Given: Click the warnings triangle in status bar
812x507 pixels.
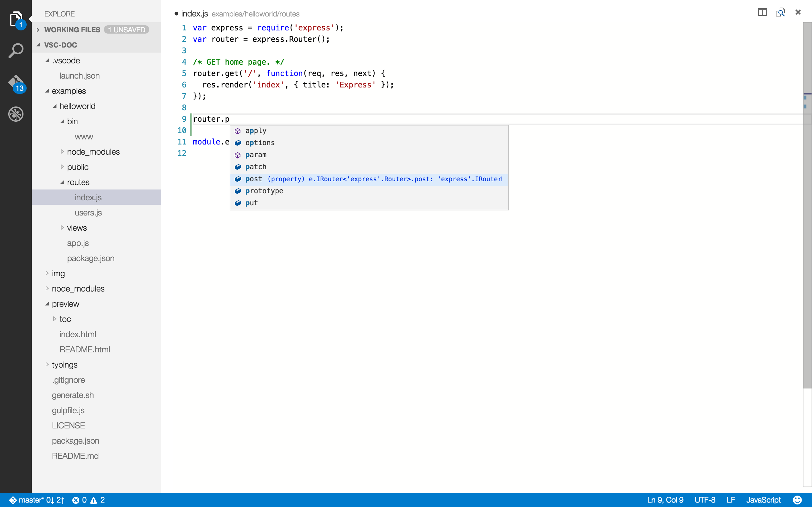Looking at the screenshot, I should pyautogui.click(x=94, y=500).
